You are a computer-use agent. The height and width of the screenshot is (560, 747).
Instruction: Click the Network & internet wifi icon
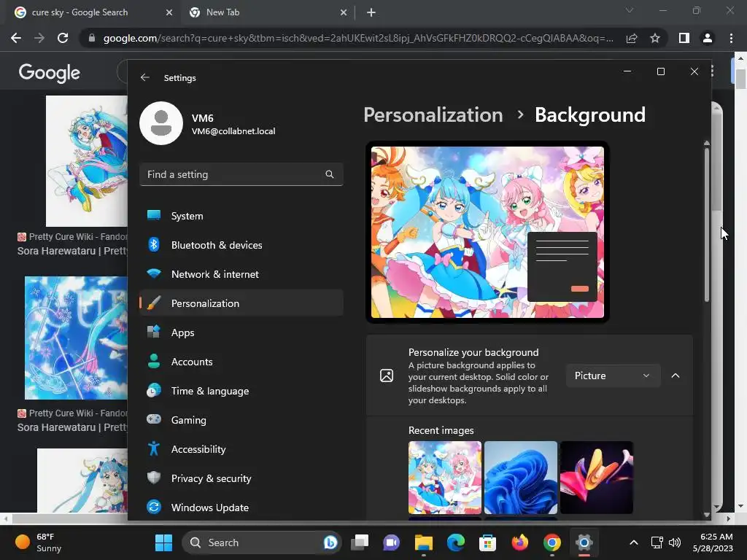tap(153, 274)
